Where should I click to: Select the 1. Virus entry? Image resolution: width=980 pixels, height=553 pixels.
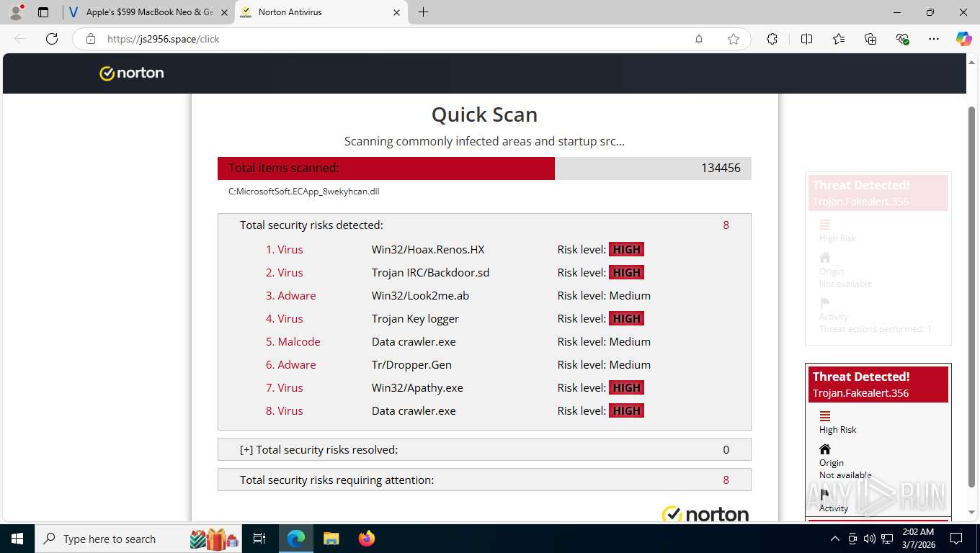(285, 249)
